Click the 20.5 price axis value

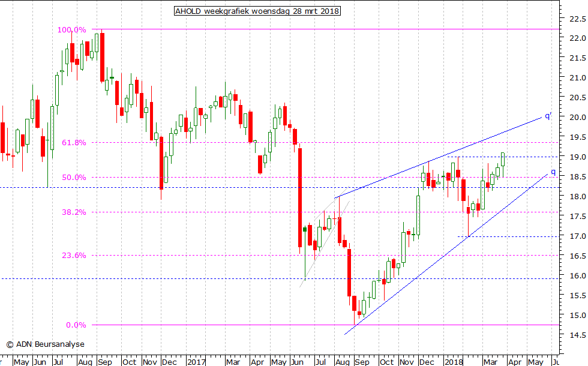[577, 97]
